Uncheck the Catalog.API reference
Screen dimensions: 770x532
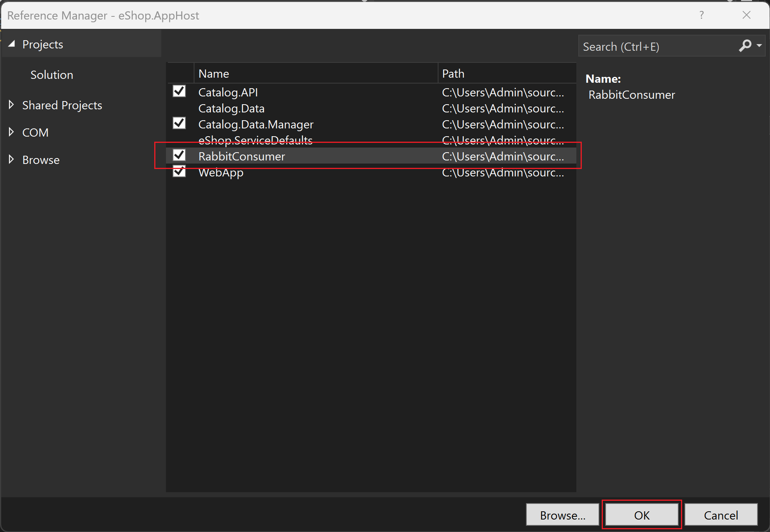tap(179, 92)
